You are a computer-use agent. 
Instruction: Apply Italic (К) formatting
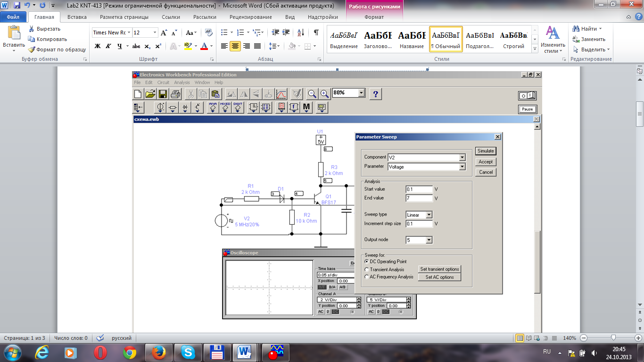point(109,46)
